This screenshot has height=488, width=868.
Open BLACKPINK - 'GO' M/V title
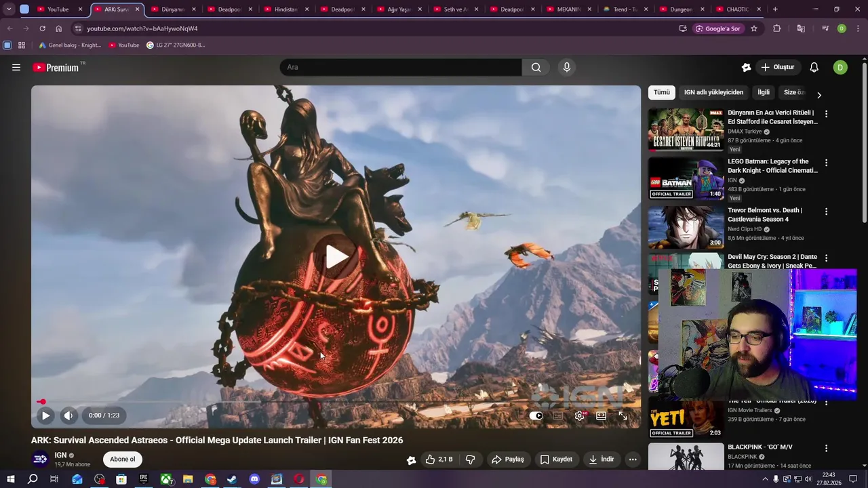[x=760, y=447]
